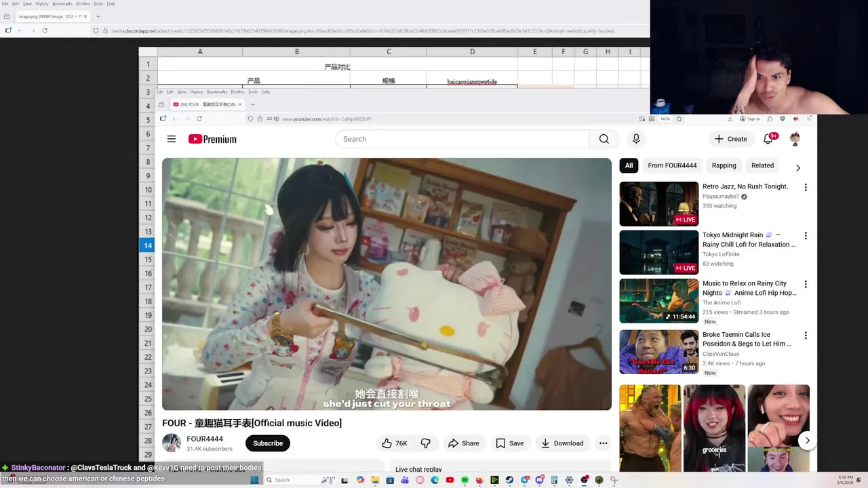Click the Save button under video

[x=509, y=443]
